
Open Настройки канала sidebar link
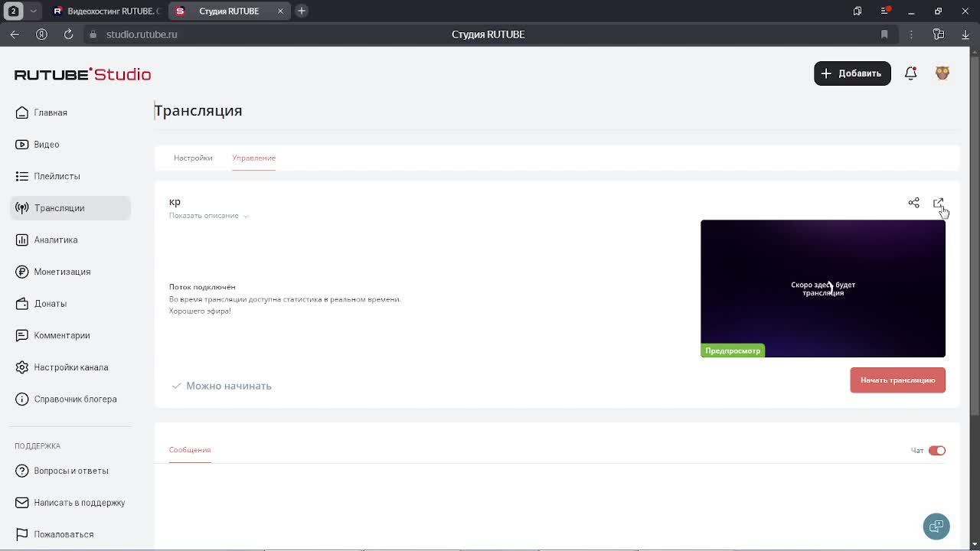click(71, 367)
